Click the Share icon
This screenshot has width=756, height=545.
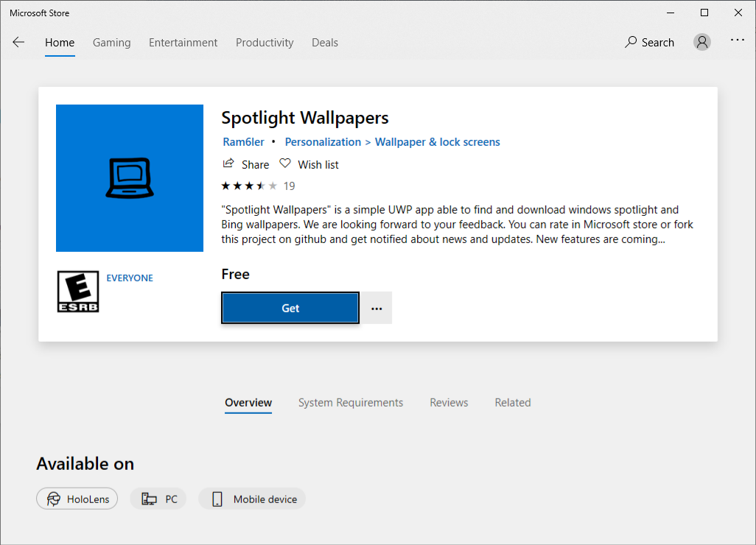(228, 163)
